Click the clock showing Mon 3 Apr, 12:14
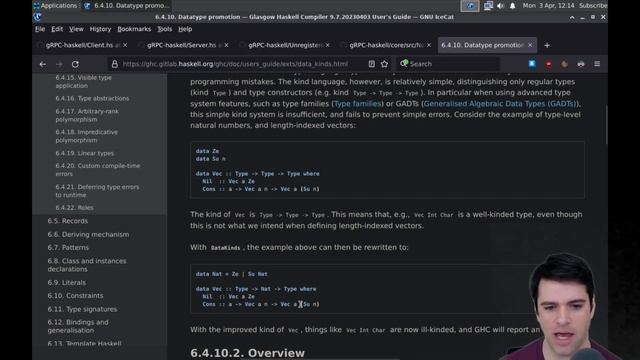This screenshot has height=360, width=640. pos(548,6)
